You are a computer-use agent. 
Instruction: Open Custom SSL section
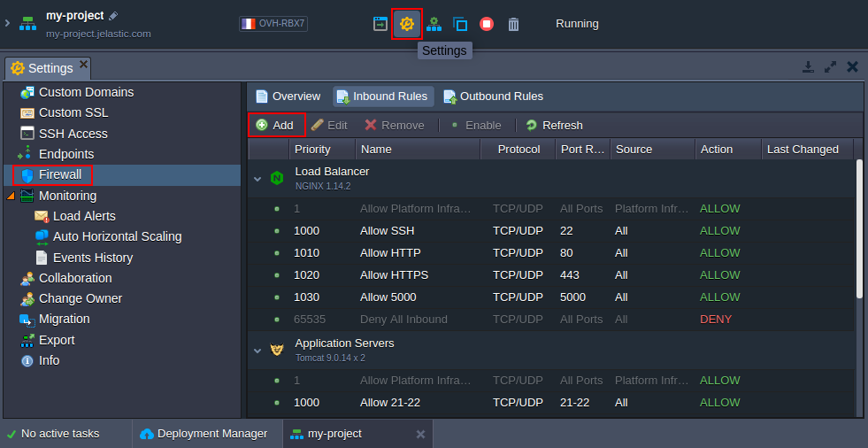[x=73, y=113]
